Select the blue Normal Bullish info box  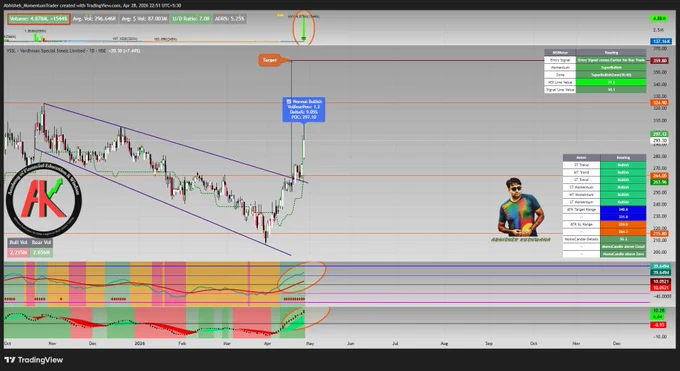pos(304,109)
